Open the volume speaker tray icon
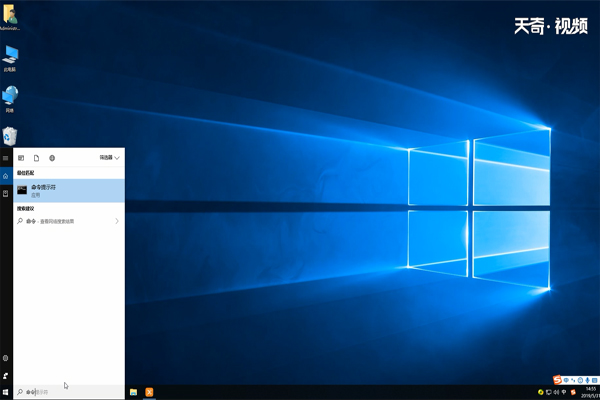Screen dimensions: 600x400 coord(556,392)
